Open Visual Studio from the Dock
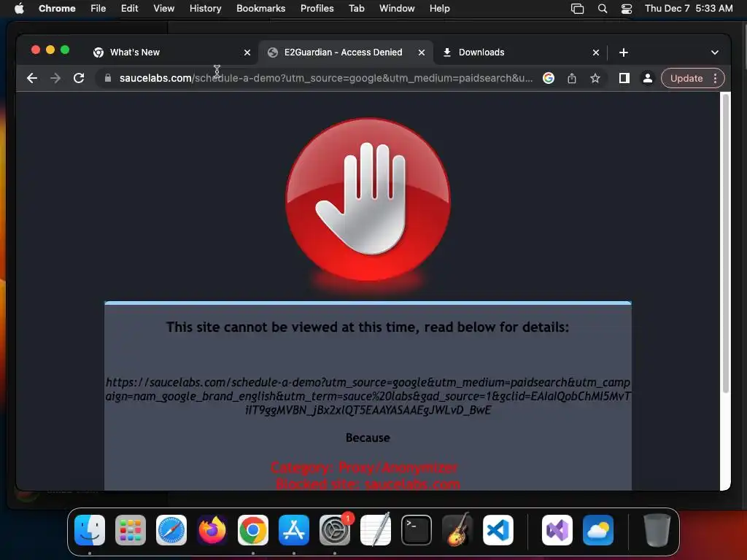747x560 pixels. (x=557, y=530)
